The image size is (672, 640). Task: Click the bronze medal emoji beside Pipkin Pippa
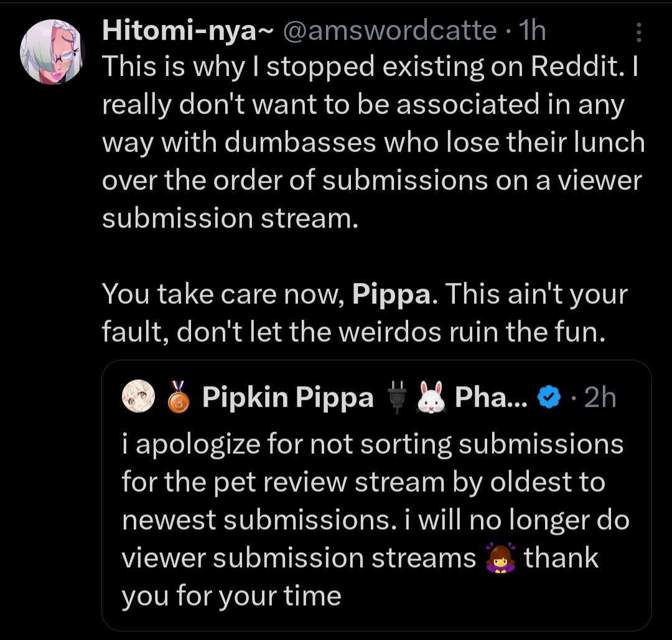coord(179,397)
